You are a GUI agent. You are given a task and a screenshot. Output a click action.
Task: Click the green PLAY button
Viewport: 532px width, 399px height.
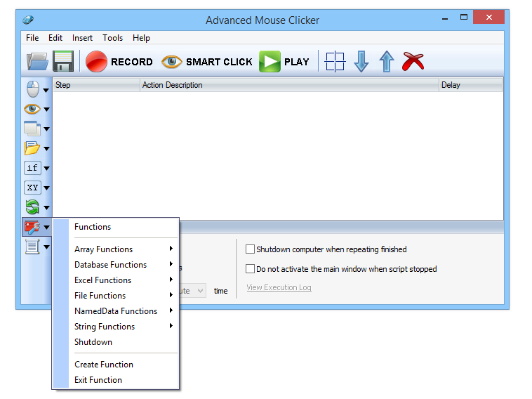pyautogui.click(x=284, y=61)
